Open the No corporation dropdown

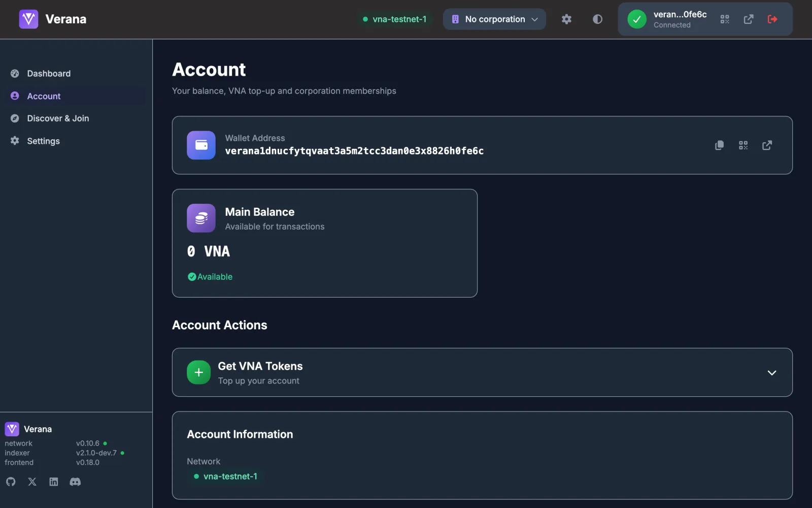pos(494,19)
